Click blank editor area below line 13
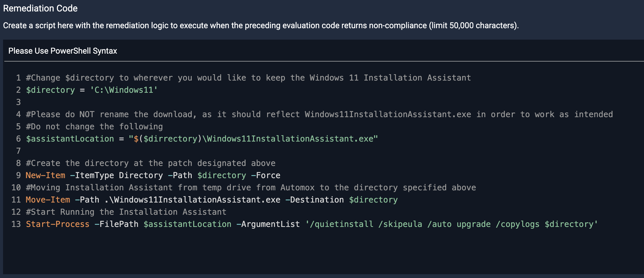Viewport: 644px width, 278px height. click(305, 252)
